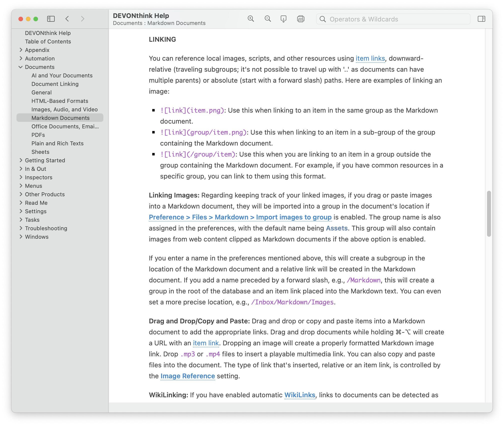Click the zoom in magnifier icon

(x=251, y=19)
